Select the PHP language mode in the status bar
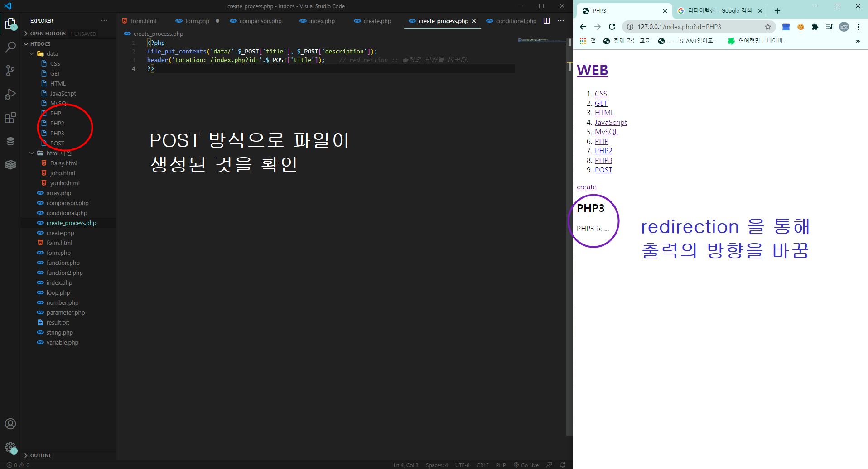Viewport: 868px width, 469px height. (x=501, y=465)
